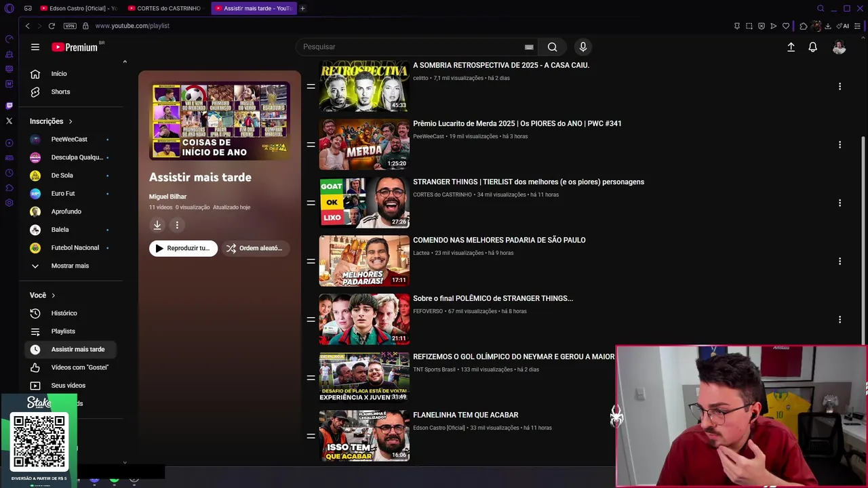The image size is (868, 488).
Task: Click drag handle of FLANELINHA TEM QUE ACABAR row
Action: tap(311, 436)
